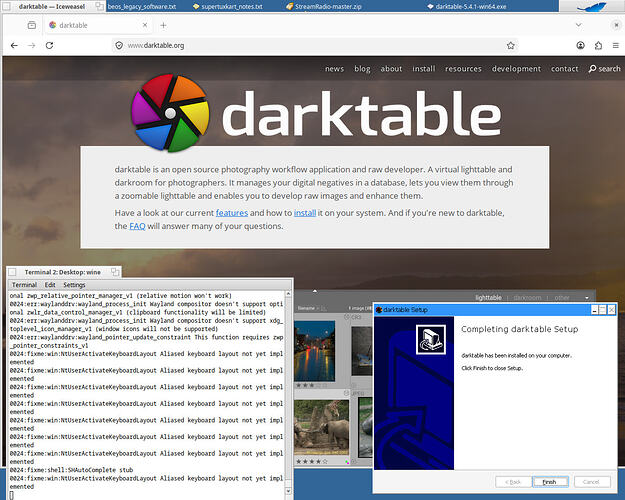Viewport: 625px width, 500px height.
Task: Open the Terminal menu in Terminal window
Action: pyautogui.click(x=24, y=285)
